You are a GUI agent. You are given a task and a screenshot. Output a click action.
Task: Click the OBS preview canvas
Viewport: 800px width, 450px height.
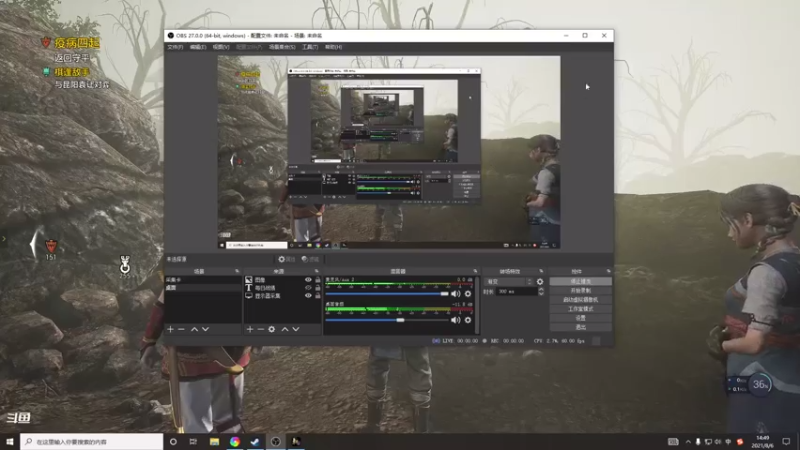pos(389,152)
